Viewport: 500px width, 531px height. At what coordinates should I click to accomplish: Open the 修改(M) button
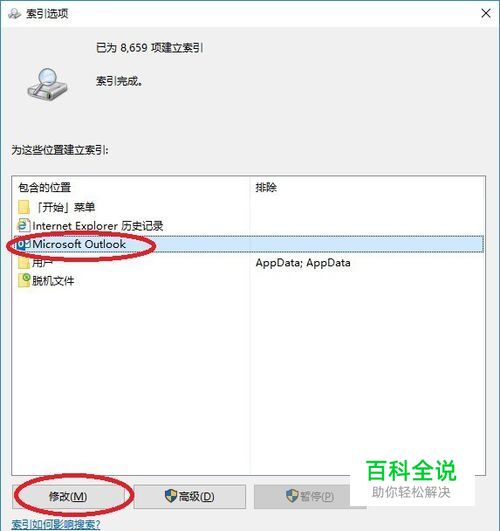click(68, 496)
